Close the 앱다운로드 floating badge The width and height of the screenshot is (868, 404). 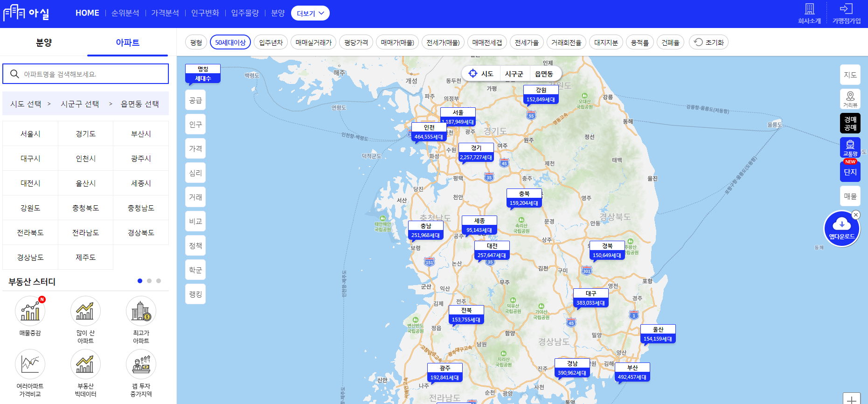(x=855, y=215)
